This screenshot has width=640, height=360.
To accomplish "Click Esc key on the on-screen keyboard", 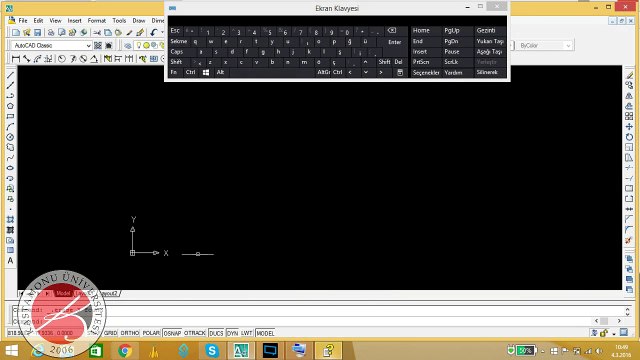I will click(x=175, y=31).
